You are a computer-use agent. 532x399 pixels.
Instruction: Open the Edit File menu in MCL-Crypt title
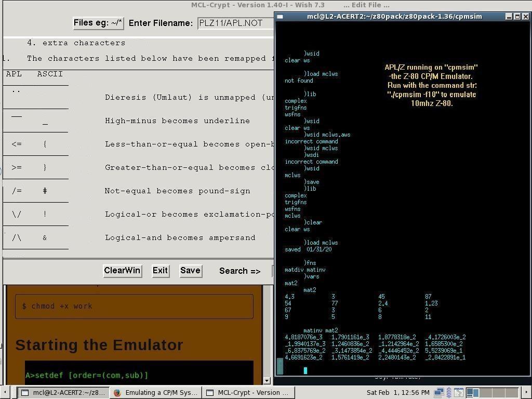(366, 5)
